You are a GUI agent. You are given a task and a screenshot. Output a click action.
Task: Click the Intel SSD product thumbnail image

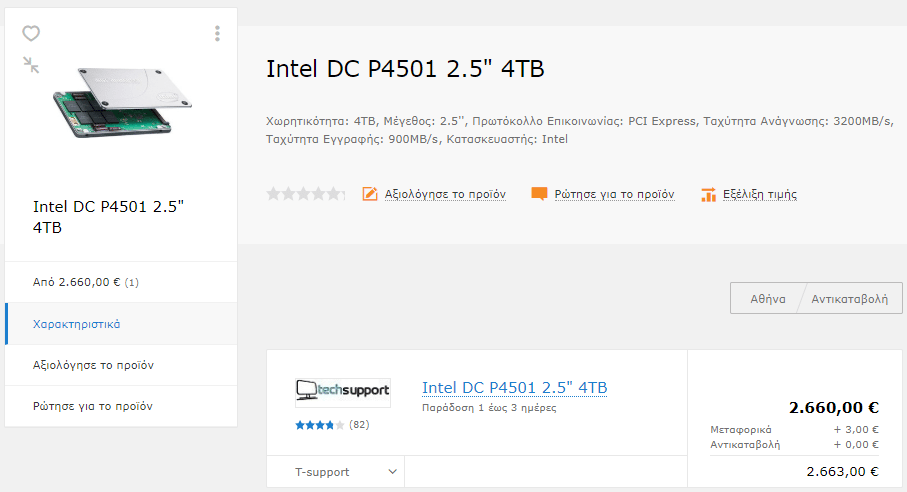(123, 102)
